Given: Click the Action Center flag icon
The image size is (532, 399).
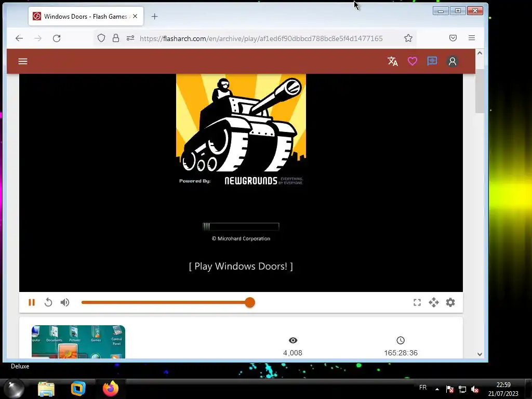Looking at the screenshot, I should [x=450, y=389].
